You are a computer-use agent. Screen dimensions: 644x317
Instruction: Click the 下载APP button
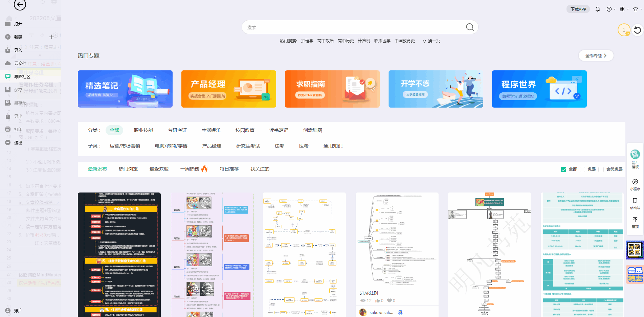578,9
